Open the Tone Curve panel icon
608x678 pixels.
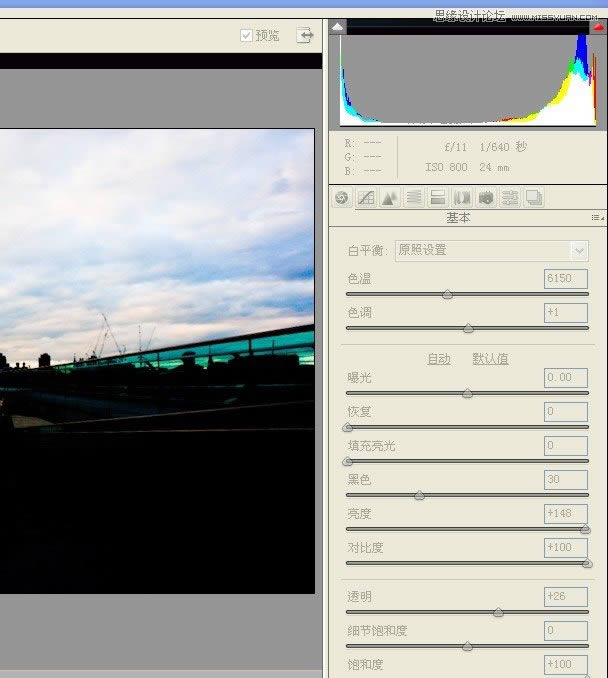point(366,198)
